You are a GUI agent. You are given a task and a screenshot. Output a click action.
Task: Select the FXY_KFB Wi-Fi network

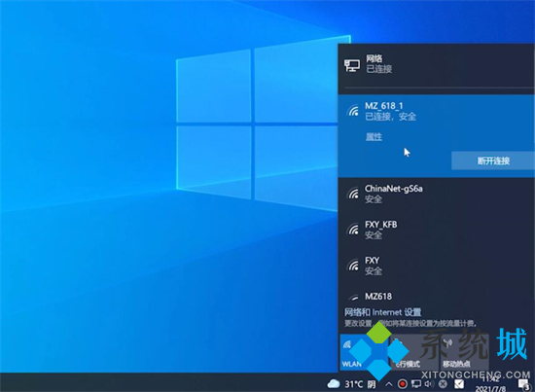click(x=436, y=230)
